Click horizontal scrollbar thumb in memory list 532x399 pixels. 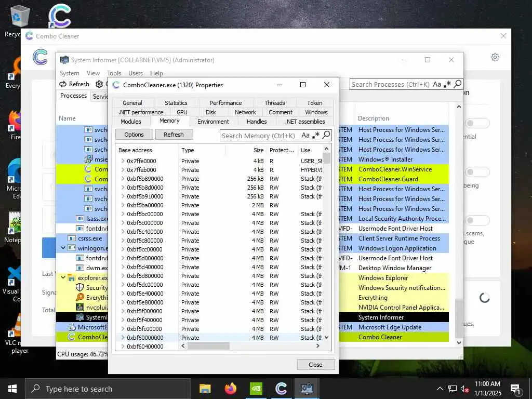click(208, 345)
